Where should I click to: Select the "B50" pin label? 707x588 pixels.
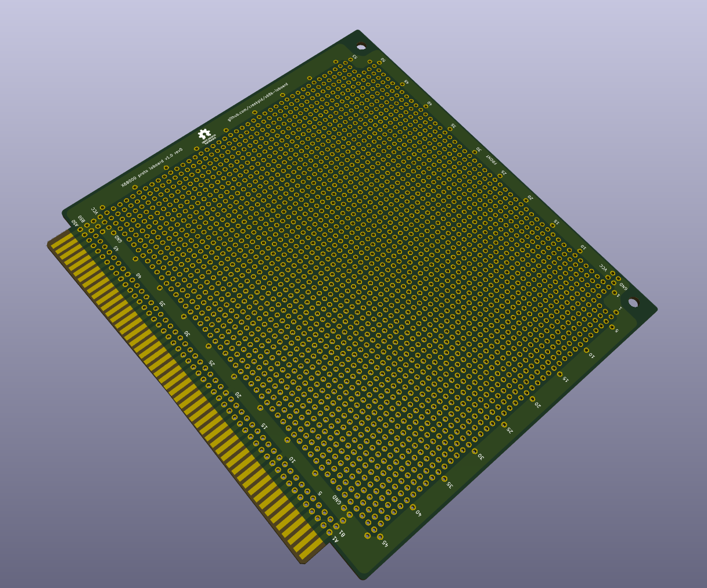82,218
